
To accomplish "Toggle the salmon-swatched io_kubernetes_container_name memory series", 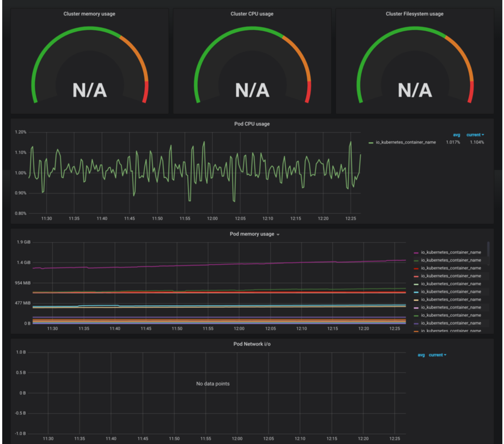I will (x=451, y=276).
